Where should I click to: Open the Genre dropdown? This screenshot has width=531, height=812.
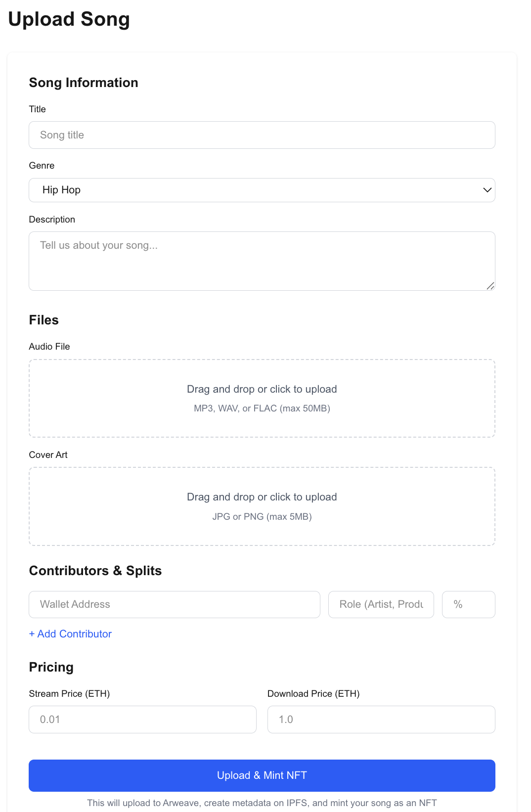pyautogui.click(x=262, y=190)
